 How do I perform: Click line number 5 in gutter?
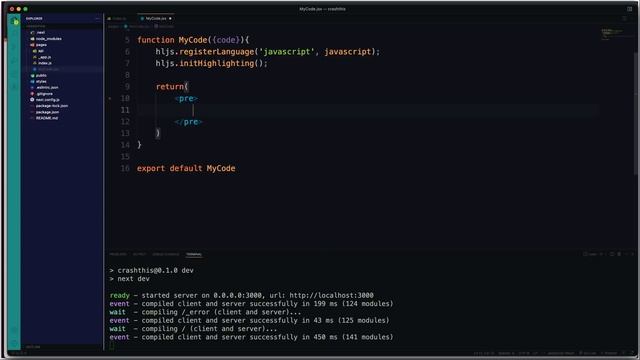click(x=127, y=40)
